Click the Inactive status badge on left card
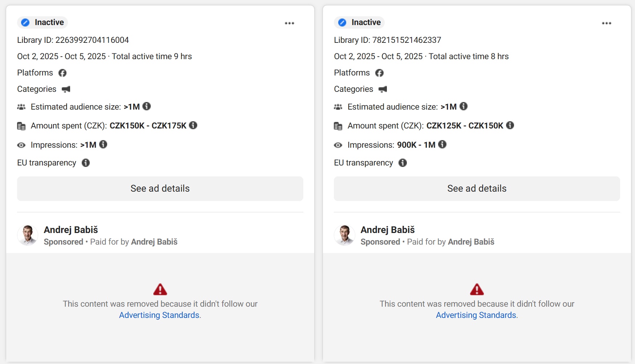Screen dimensions: 635x364 [43, 23]
